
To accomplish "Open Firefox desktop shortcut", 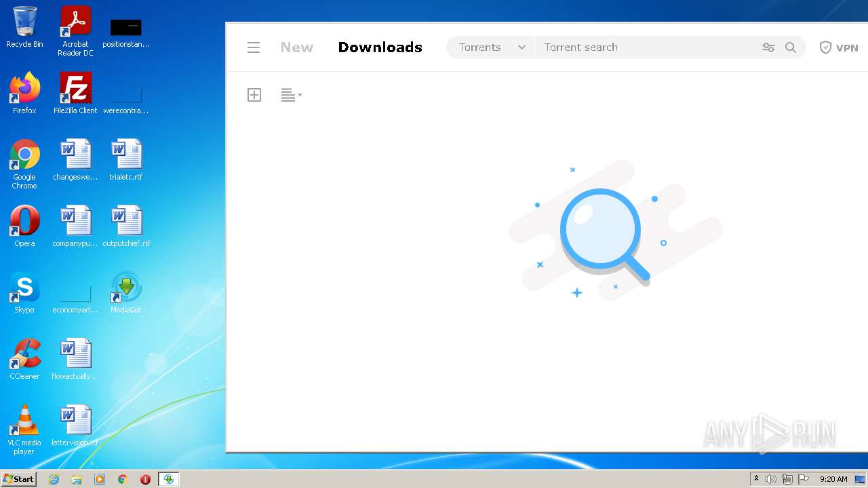I will pyautogui.click(x=24, y=94).
